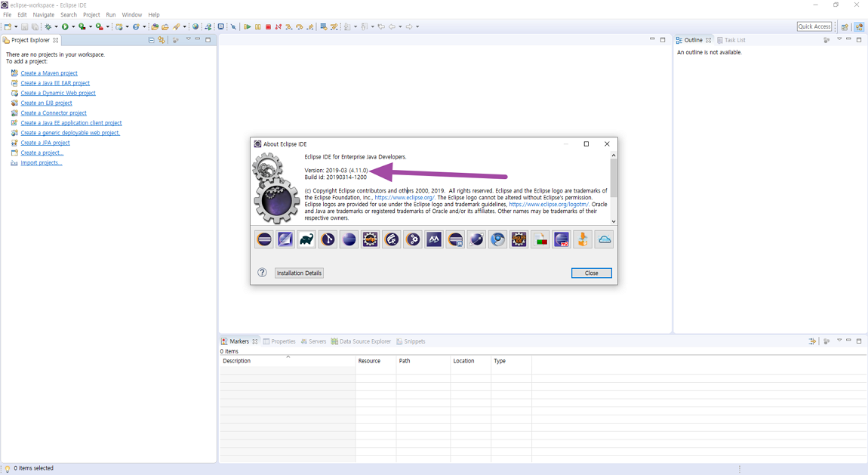The height and width of the screenshot is (475, 868).
Task: Click the EGit plug-in icon in About dialog
Action: [328, 239]
